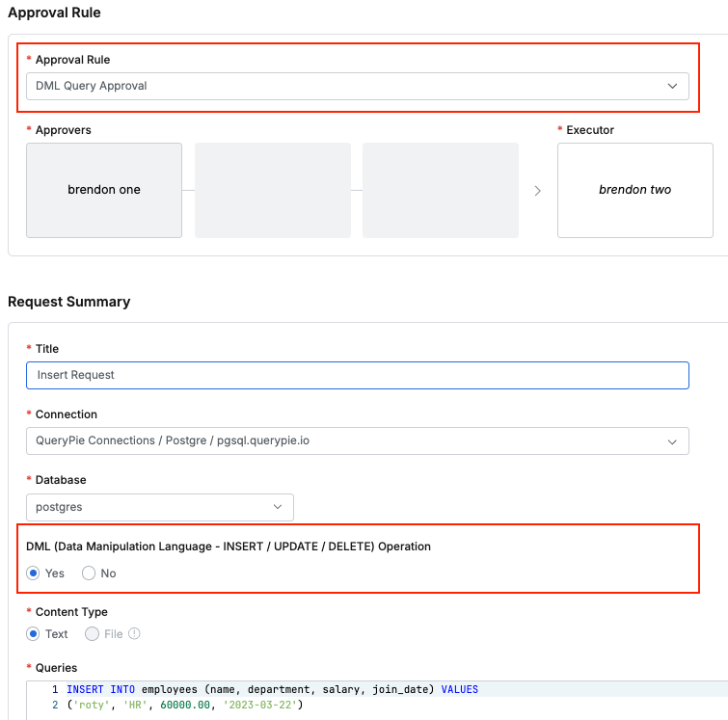
Task: Click the Approval Rule dropdown chevron icon
Action: click(x=672, y=86)
